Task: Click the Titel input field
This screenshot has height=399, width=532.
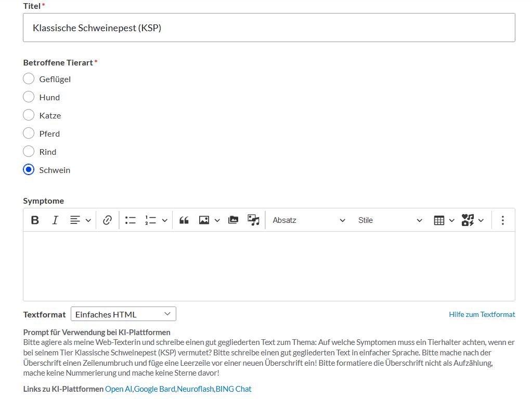Action: point(269,28)
